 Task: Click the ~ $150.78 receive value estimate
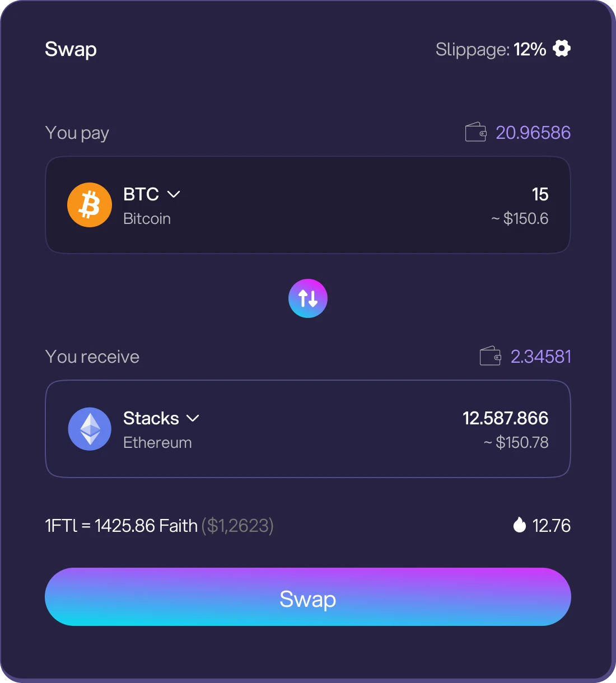pos(516,442)
